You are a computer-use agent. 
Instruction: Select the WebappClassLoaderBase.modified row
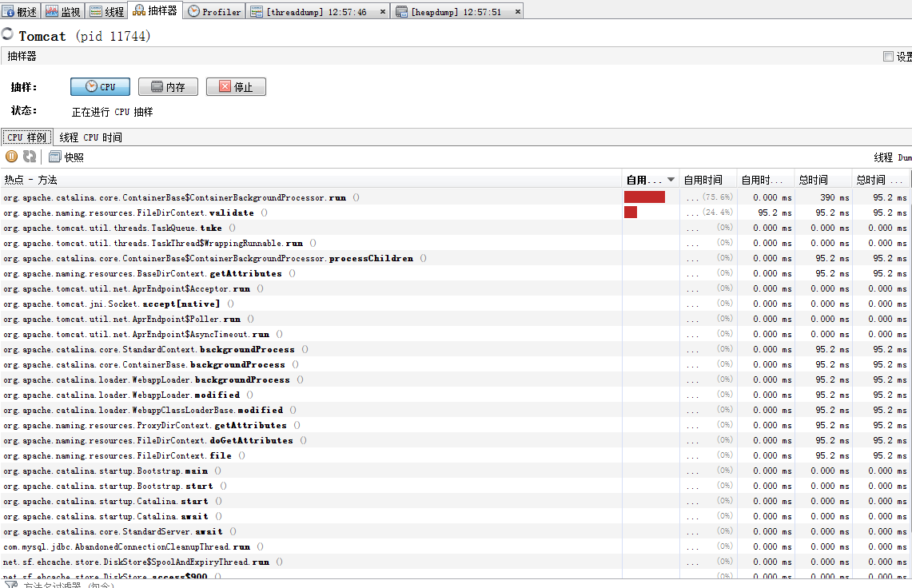(x=456, y=410)
